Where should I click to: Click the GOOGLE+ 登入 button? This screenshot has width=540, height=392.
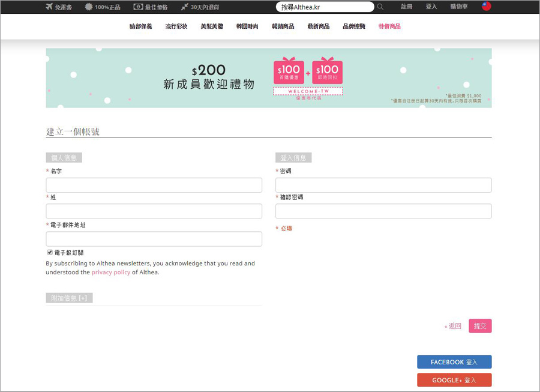click(x=454, y=380)
